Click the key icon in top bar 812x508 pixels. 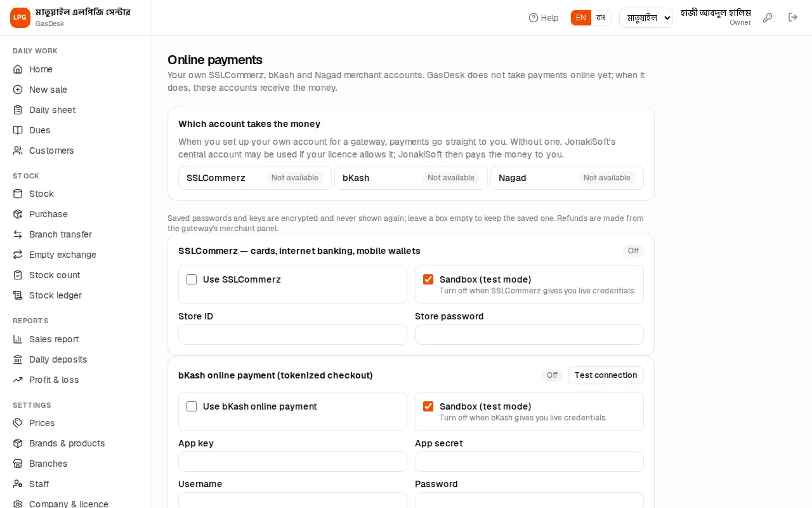pos(768,18)
